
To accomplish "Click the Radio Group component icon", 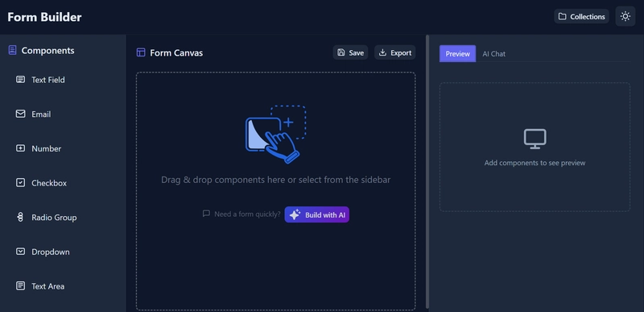I will (21, 218).
